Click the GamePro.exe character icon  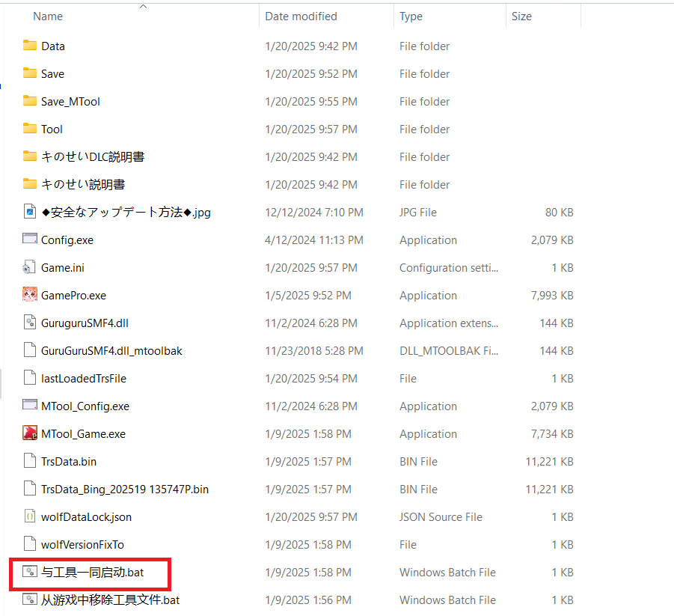(30, 295)
